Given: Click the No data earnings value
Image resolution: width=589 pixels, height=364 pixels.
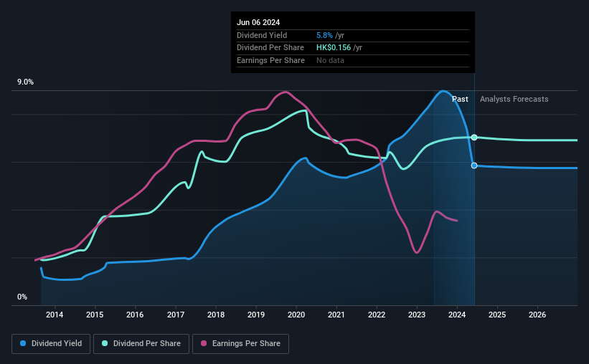Looking at the screenshot, I should point(330,60).
